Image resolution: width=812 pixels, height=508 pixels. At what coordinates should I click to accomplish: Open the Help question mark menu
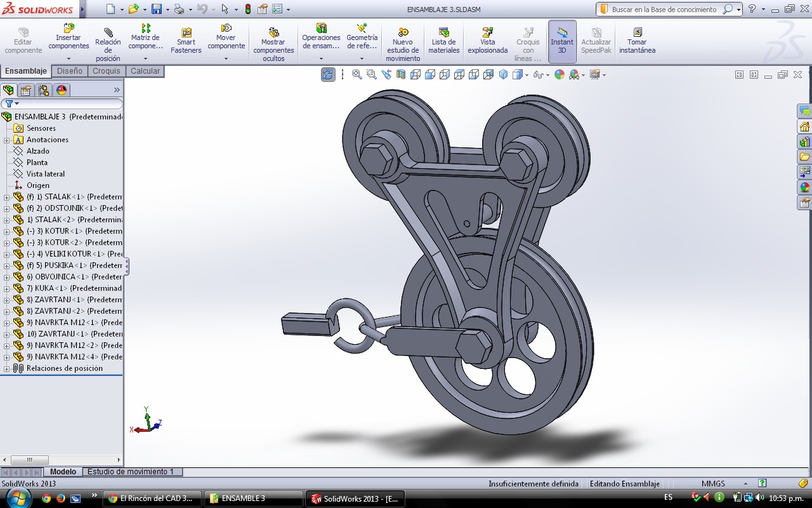click(x=752, y=9)
